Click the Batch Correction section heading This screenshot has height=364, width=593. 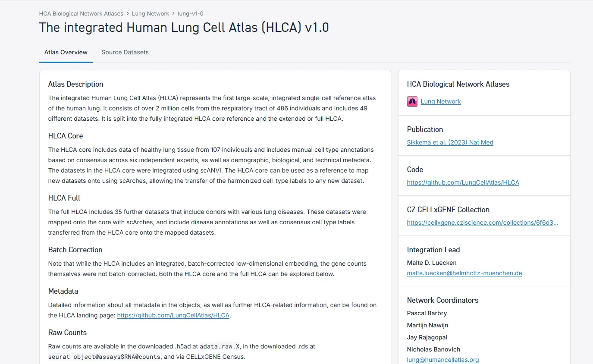coord(75,250)
